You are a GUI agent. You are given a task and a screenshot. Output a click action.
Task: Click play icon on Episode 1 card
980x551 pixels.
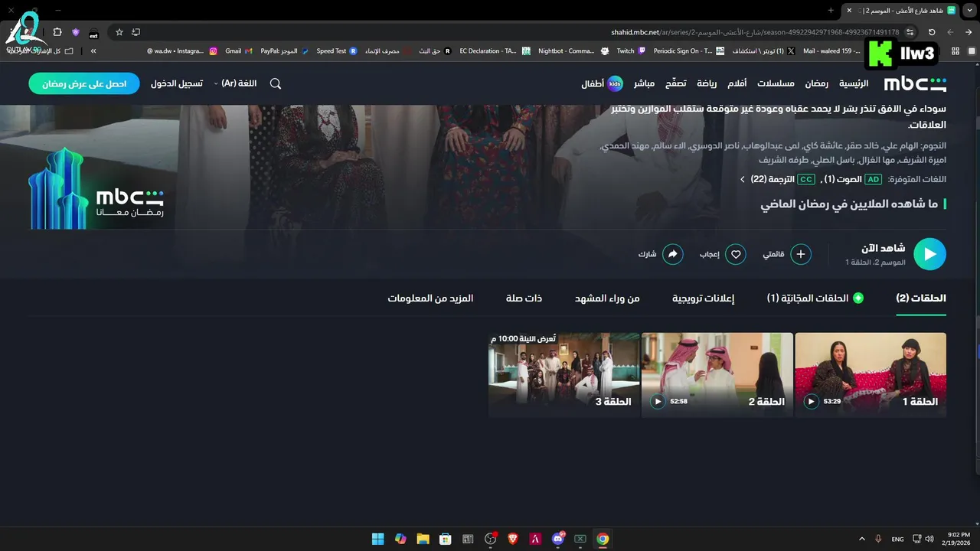(811, 401)
